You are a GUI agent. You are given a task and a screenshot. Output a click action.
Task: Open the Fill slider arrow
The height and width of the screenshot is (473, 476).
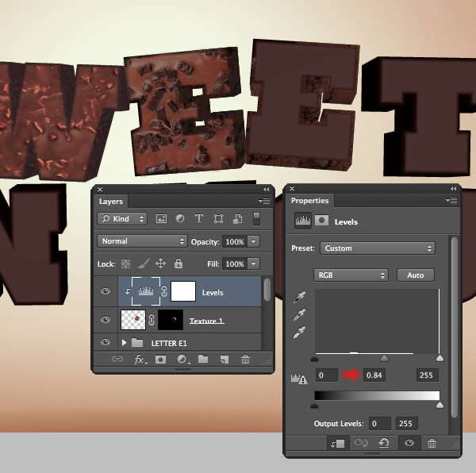254,263
